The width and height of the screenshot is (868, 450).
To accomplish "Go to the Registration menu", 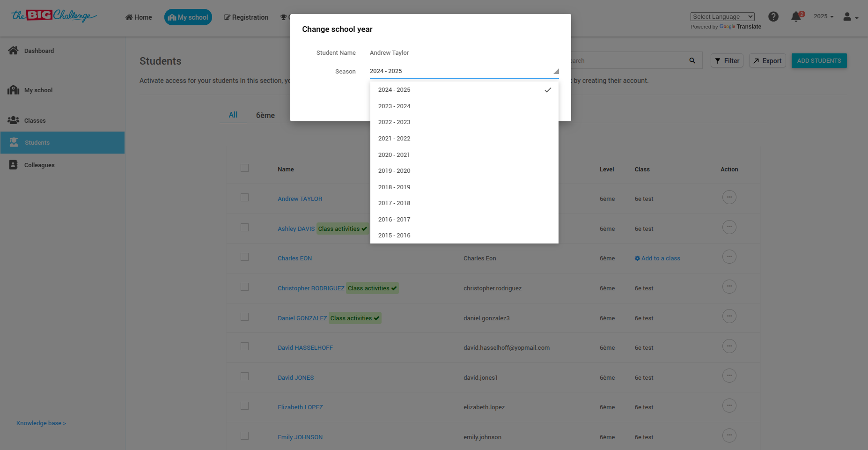I will coord(246,17).
